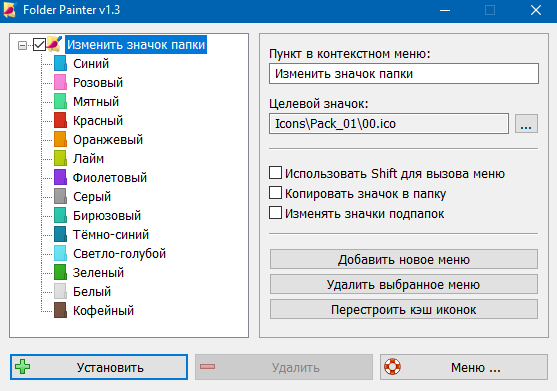Uncheck the Изменить значок папки tree checkbox
The image size is (557, 391).
tap(39, 45)
